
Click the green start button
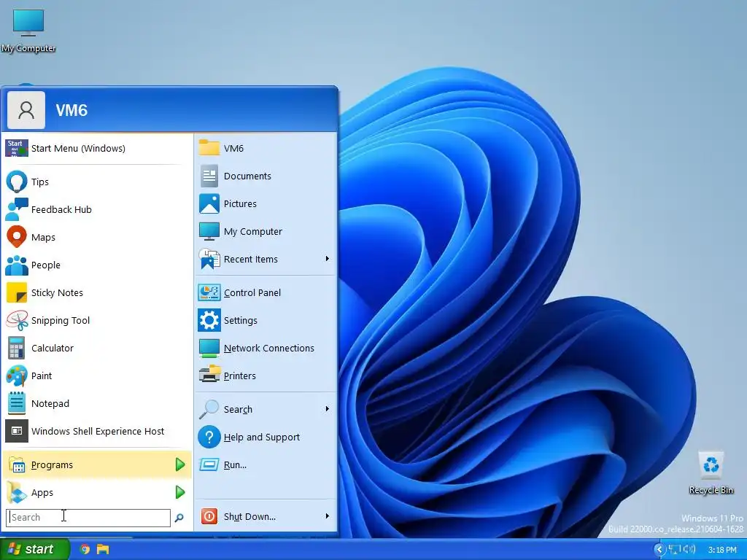(x=34, y=549)
